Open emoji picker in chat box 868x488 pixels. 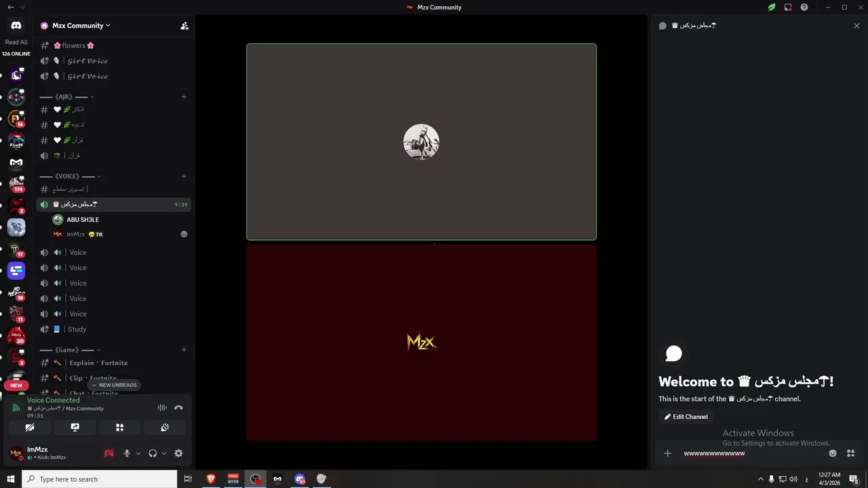tap(833, 453)
